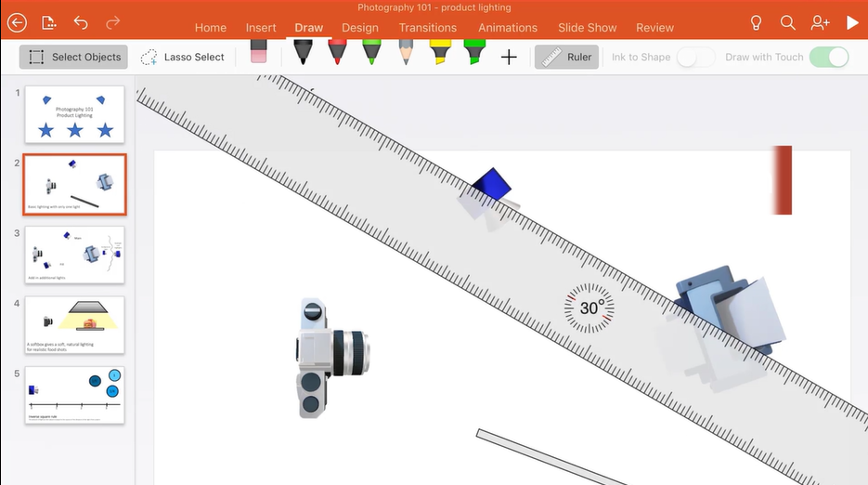This screenshot has height=485, width=868.
Task: Go back with the circled arrow
Action: 17,22
